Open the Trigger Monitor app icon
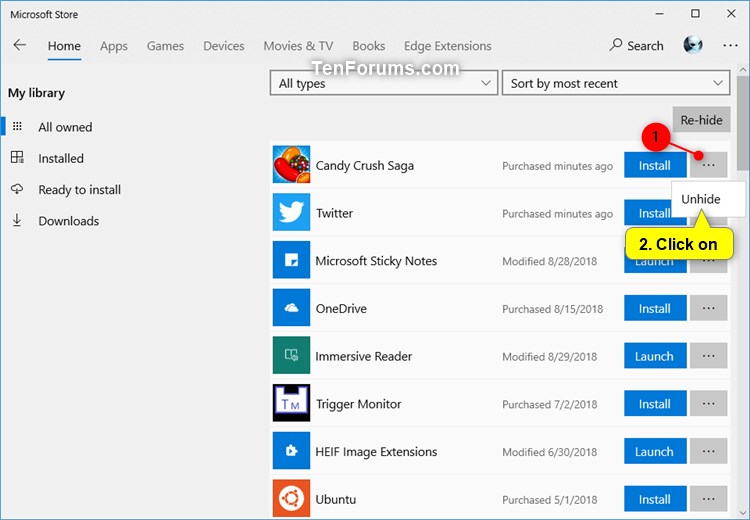750x520 pixels. coord(291,403)
